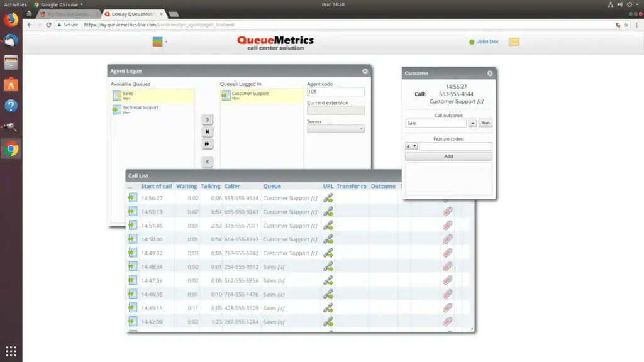This screenshot has width=644, height=362.
Task: Open the John Doe user link
Action: pos(487,41)
